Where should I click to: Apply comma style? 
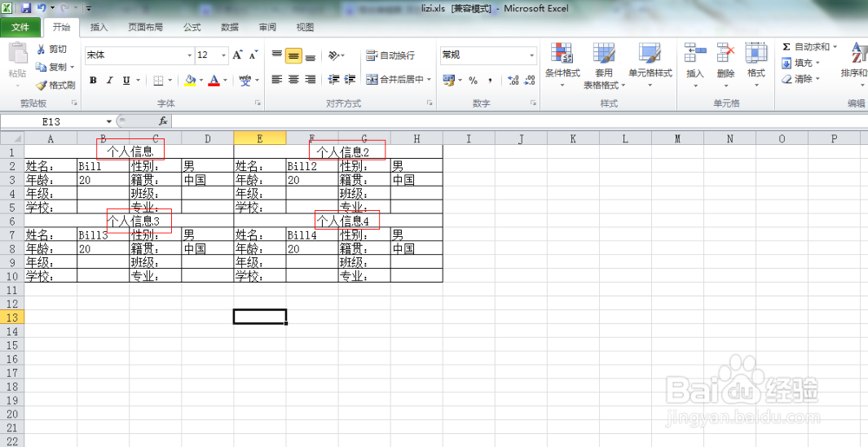(490, 80)
